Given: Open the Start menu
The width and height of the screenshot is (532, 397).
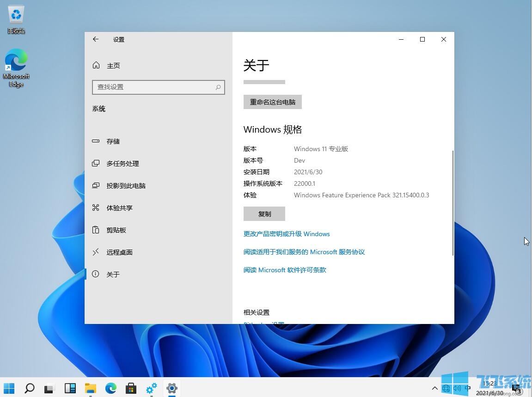Looking at the screenshot, I should [9, 388].
